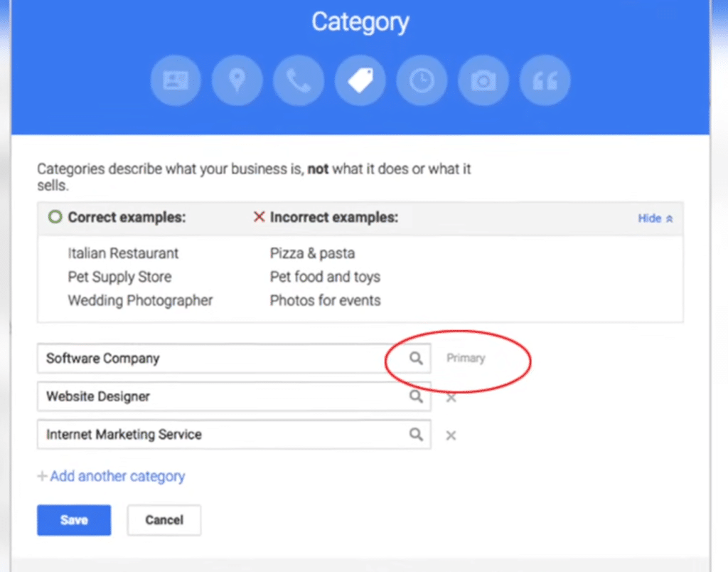Collapse the examples with the Hide link
This screenshot has width=728, height=572.
651,218
